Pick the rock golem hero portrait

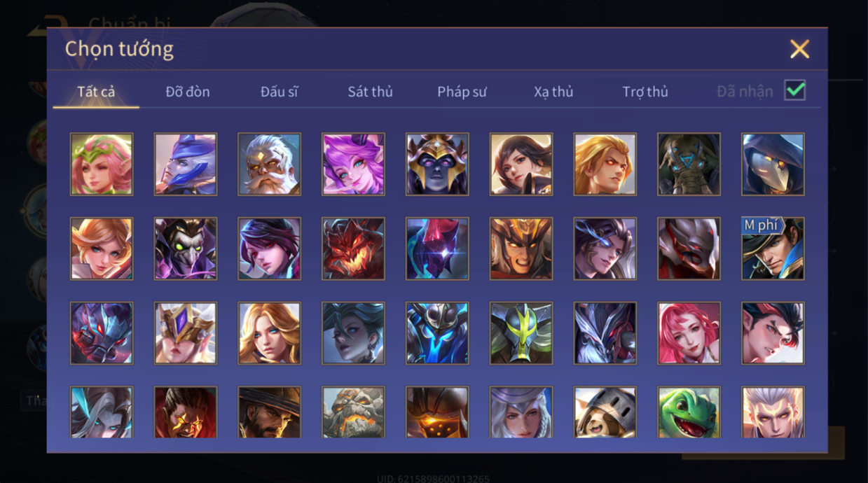353,413
